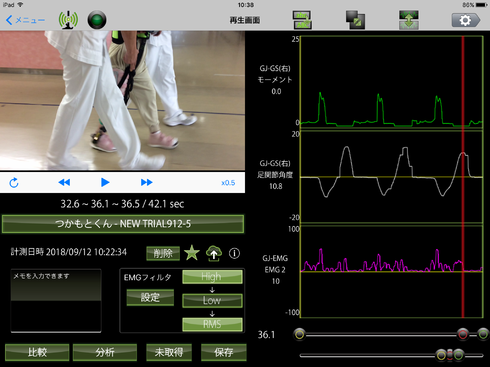Toggle the Low EMG filter
This screenshot has height=367, width=490.
[212, 300]
